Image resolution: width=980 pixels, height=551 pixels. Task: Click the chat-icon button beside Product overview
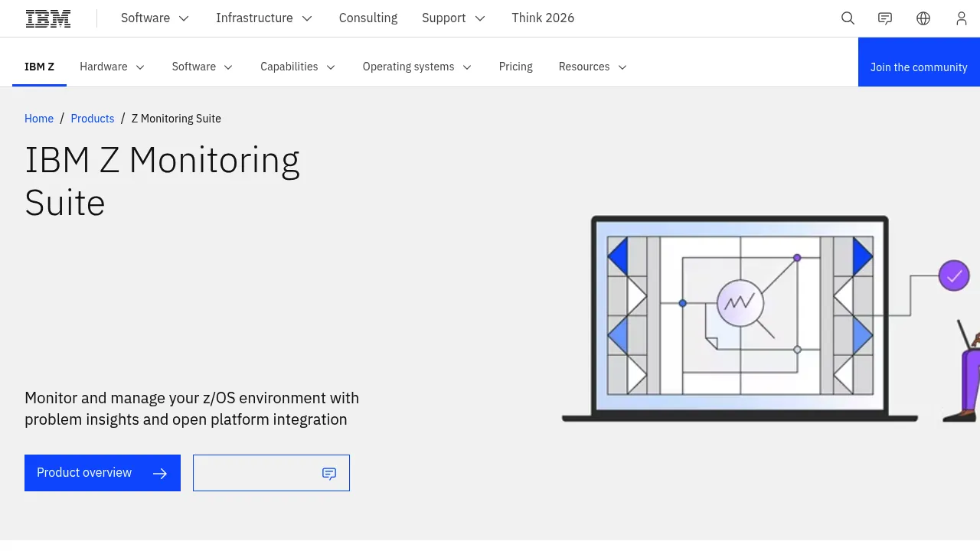point(271,473)
